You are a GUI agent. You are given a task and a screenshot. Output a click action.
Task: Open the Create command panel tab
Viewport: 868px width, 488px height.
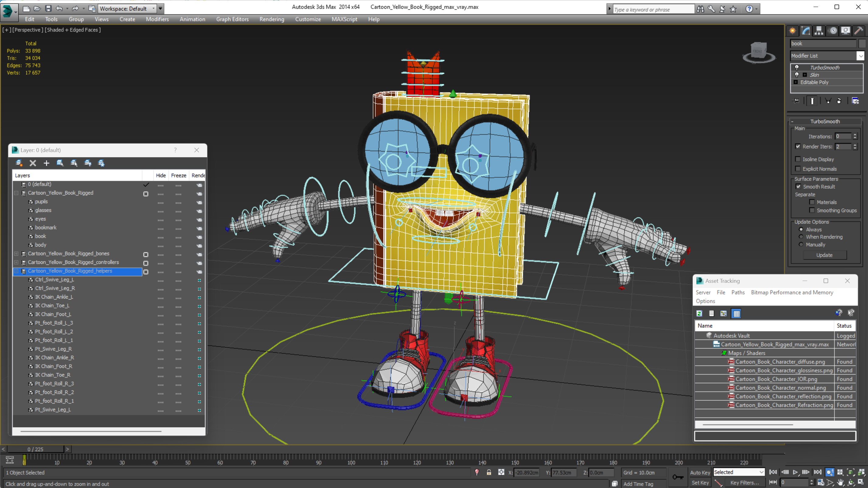click(793, 31)
